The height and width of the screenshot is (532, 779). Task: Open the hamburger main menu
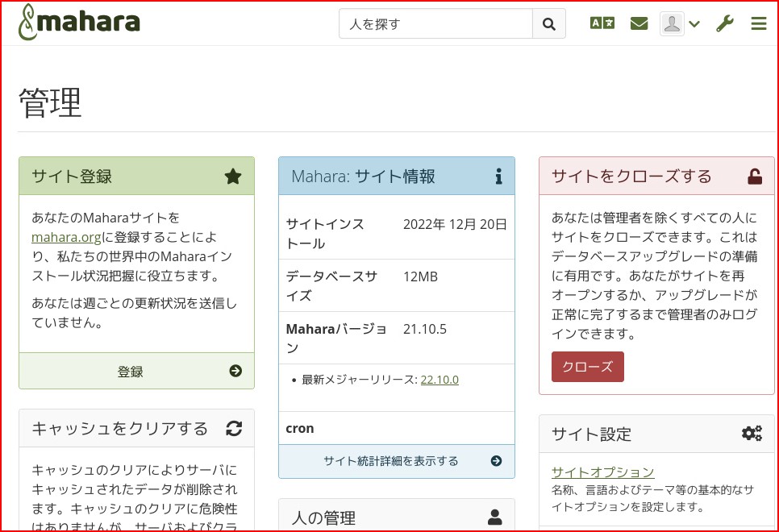[x=759, y=23]
